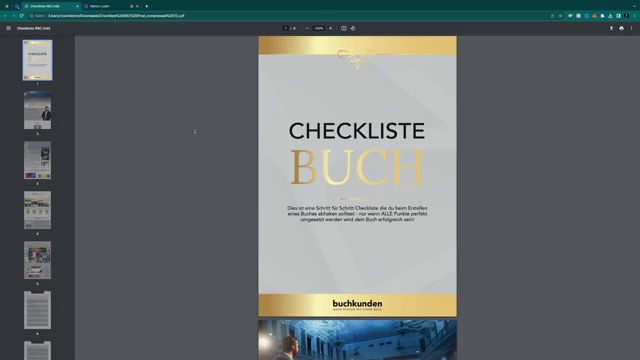Screen dimensions: 640x360
Task: Close the Home | Loom tab
Action: [137, 6]
